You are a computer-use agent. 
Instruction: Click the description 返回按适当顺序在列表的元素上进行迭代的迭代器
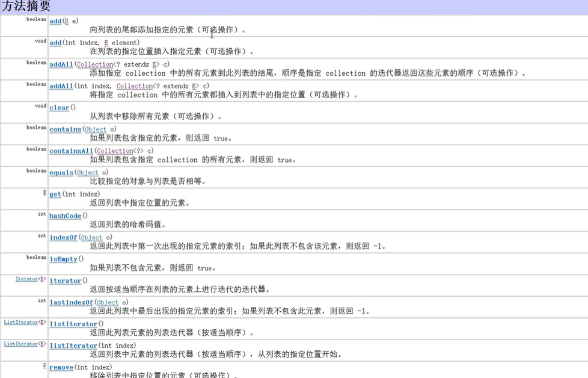pos(180,290)
